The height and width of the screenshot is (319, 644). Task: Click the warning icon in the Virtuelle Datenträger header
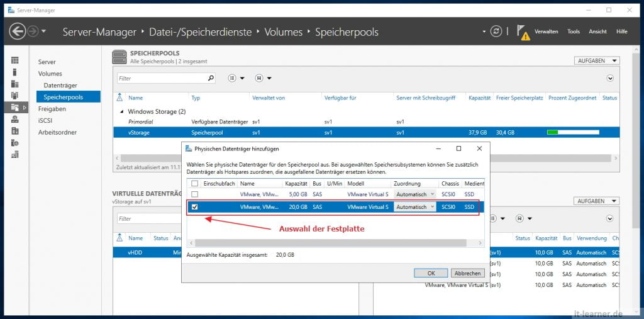tap(120, 238)
